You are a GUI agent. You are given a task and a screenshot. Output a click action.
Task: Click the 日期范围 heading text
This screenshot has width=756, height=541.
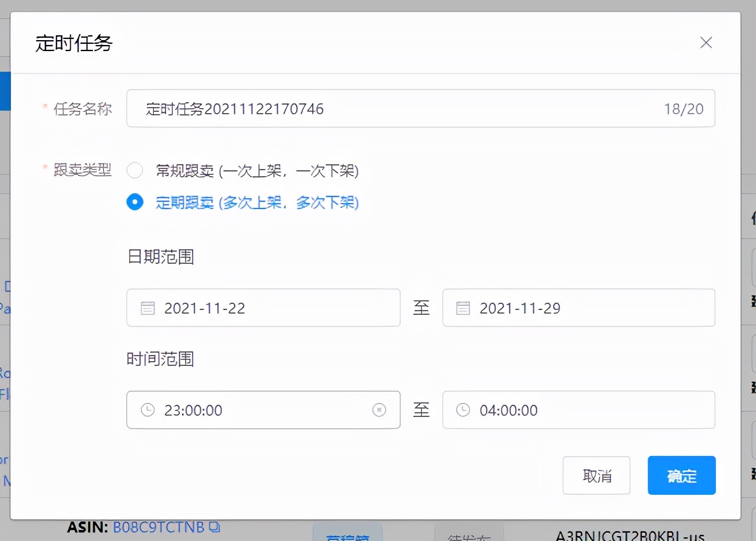(x=160, y=257)
